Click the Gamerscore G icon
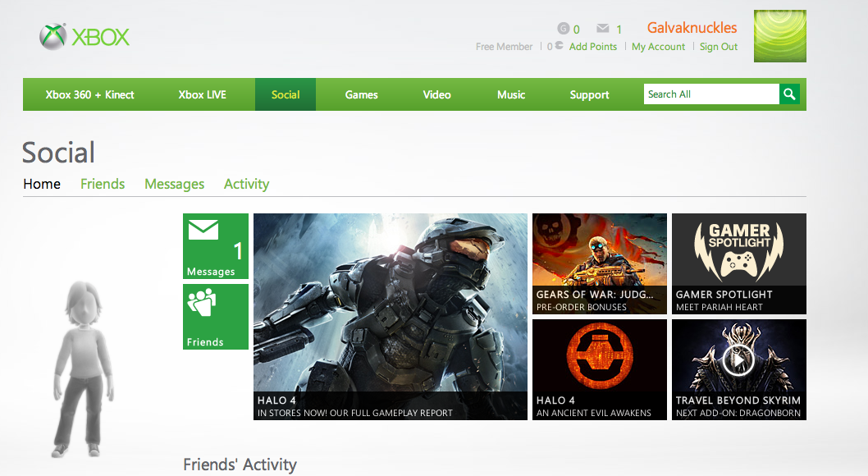Image resolution: width=868 pixels, height=476 pixels. click(x=563, y=28)
